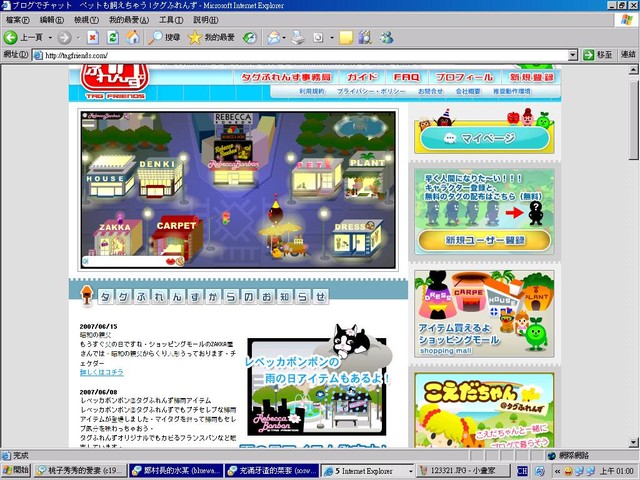Open the 我的最愛 (Favorites) menu
The image size is (640, 480).
[x=129, y=20]
